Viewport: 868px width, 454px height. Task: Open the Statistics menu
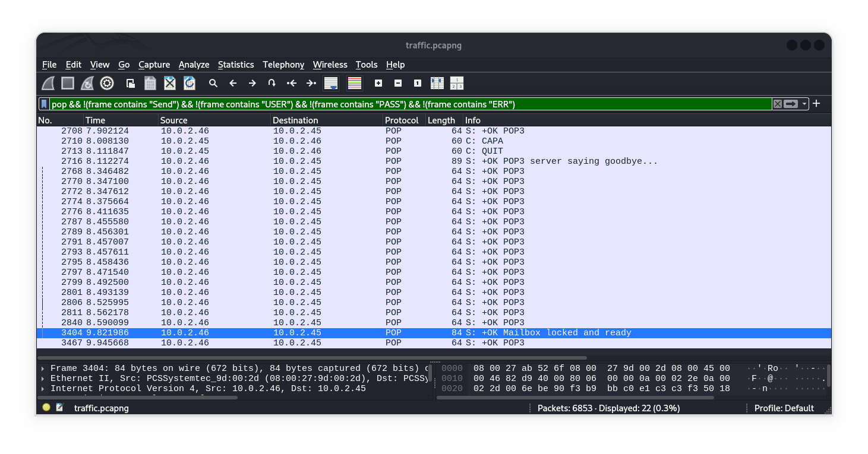tap(235, 65)
